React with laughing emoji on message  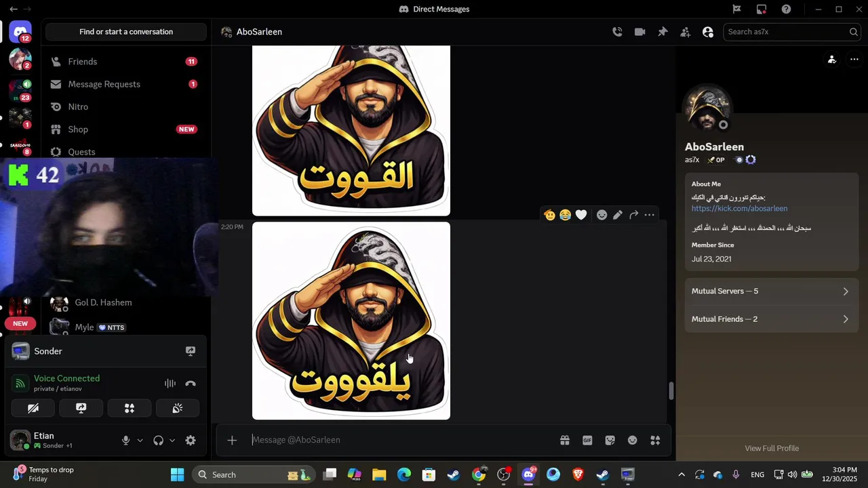(x=565, y=215)
